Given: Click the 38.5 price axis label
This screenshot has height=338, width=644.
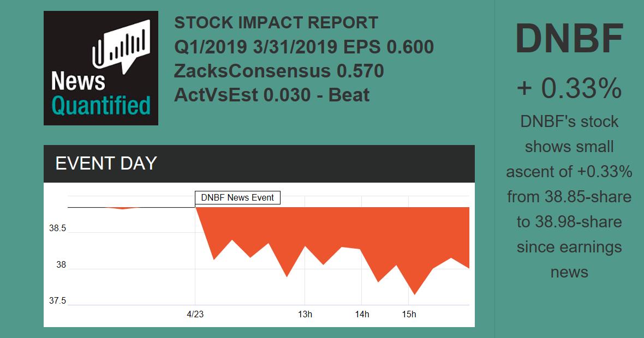Looking at the screenshot, I should (57, 228).
